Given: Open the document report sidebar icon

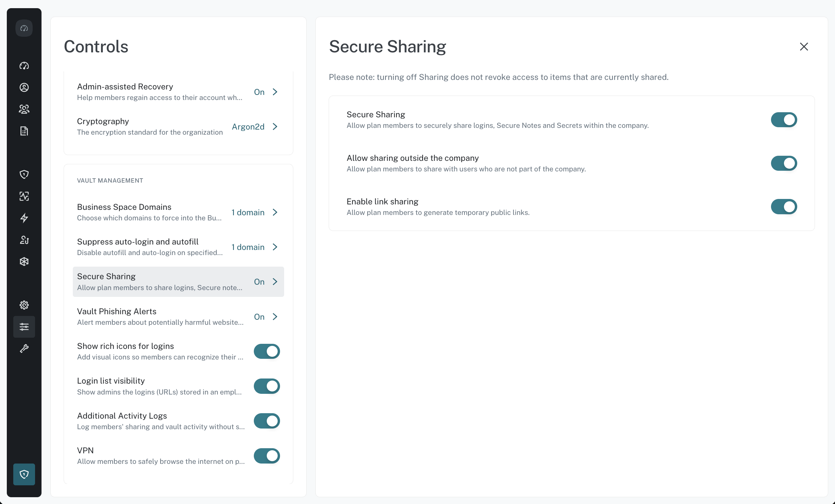Looking at the screenshot, I should pos(24,131).
